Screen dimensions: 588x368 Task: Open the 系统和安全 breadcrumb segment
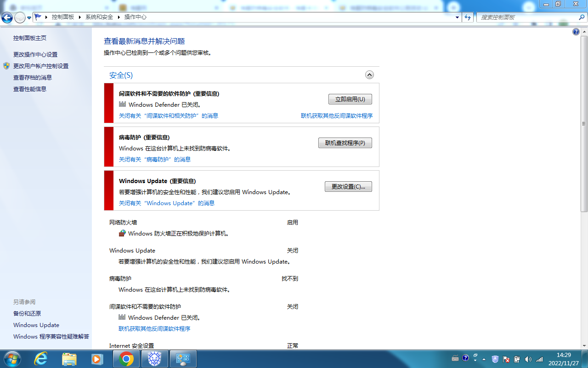point(99,17)
